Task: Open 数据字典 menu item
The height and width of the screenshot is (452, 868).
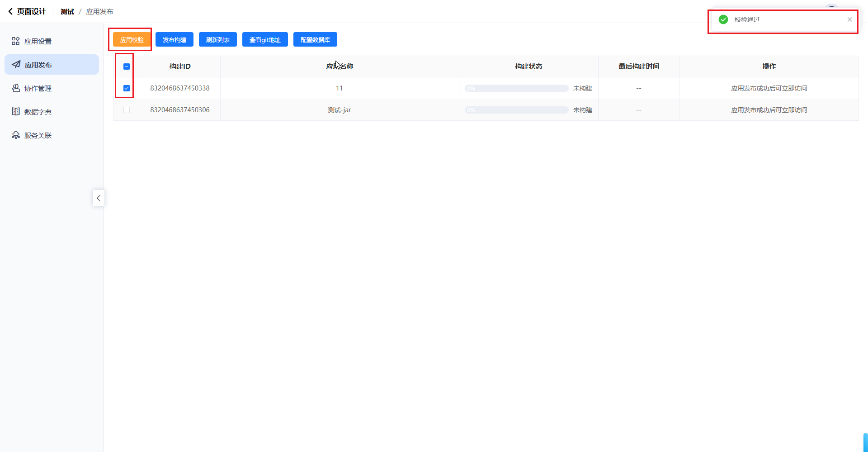Action: click(x=38, y=112)
